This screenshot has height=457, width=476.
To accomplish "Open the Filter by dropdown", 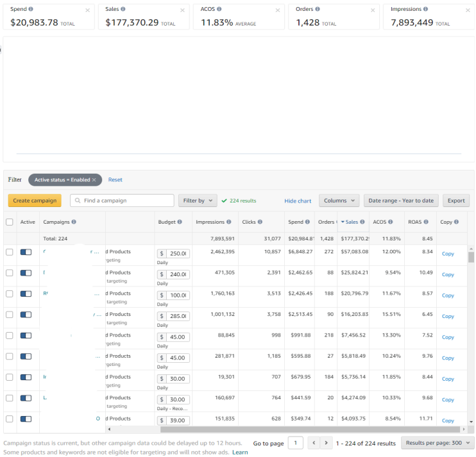I will [x=198, y=201].
